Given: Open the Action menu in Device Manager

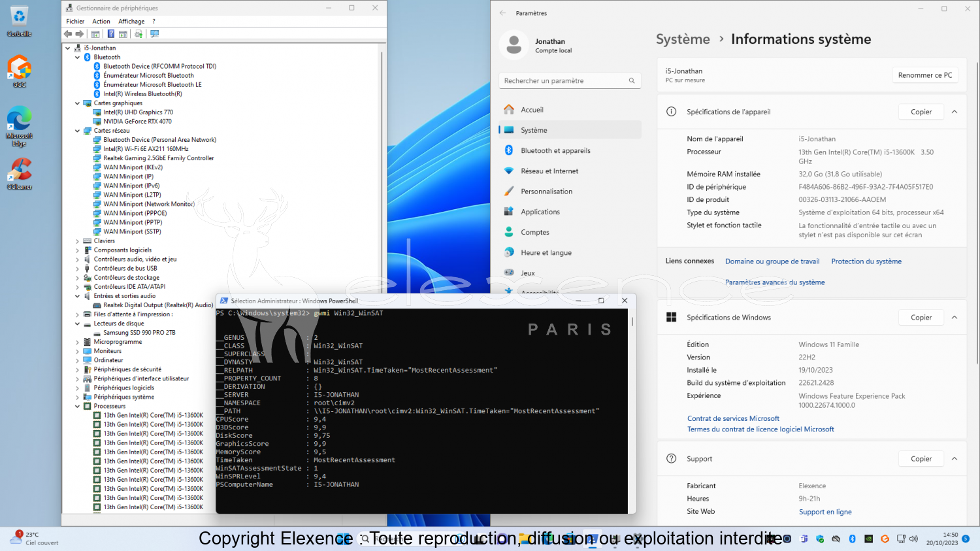Looking at the screenshot, I should click(101, 22).
